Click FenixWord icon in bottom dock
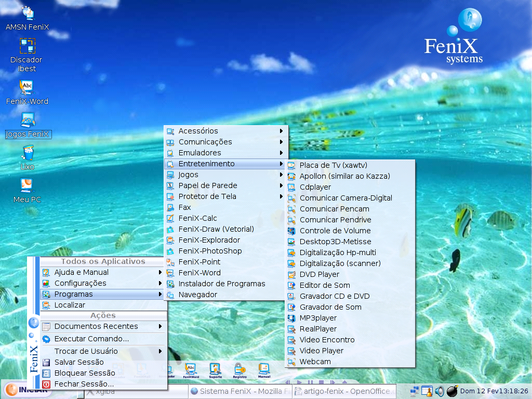 click(x=191, y=370)
